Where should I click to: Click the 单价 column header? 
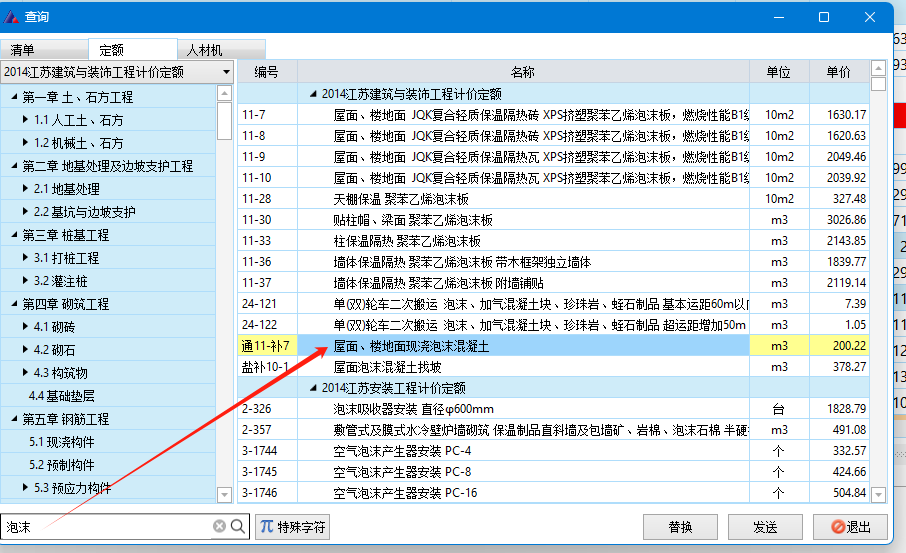(x=839, y=72)
